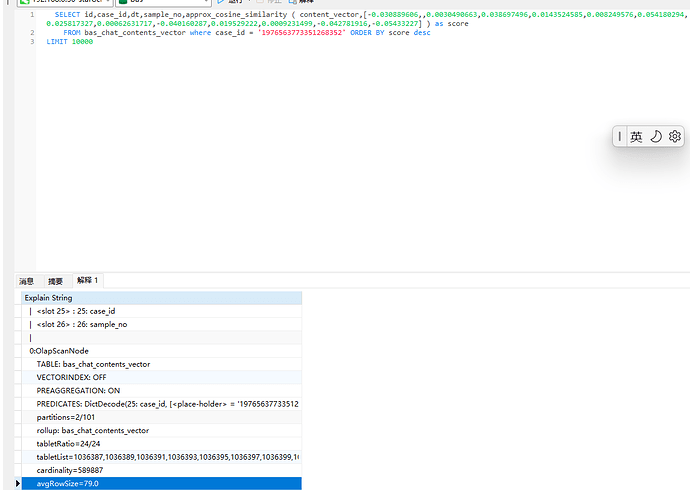
Task: Click the current row arrow indicator
Action: pyautogui.click(x=17, y=483)
